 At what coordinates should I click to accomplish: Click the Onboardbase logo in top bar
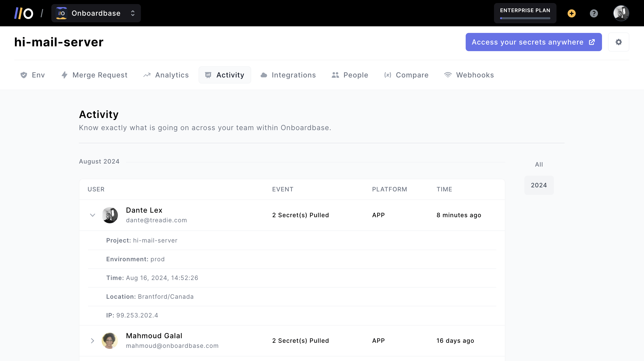coord(24,13)
